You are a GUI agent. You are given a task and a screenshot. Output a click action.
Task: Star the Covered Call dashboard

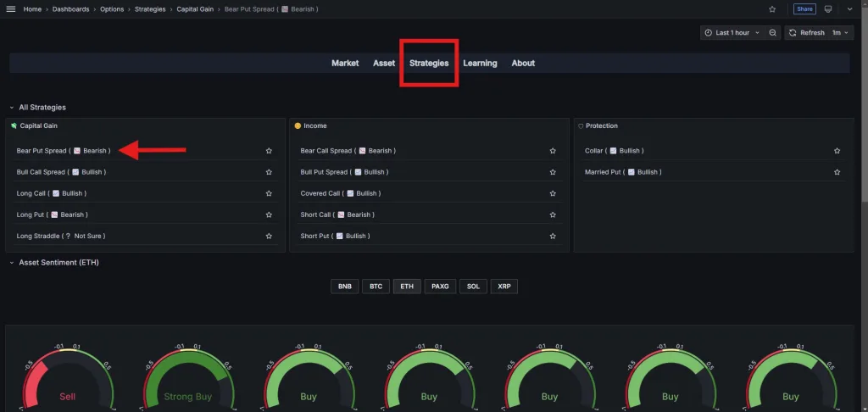coord(553,193)
